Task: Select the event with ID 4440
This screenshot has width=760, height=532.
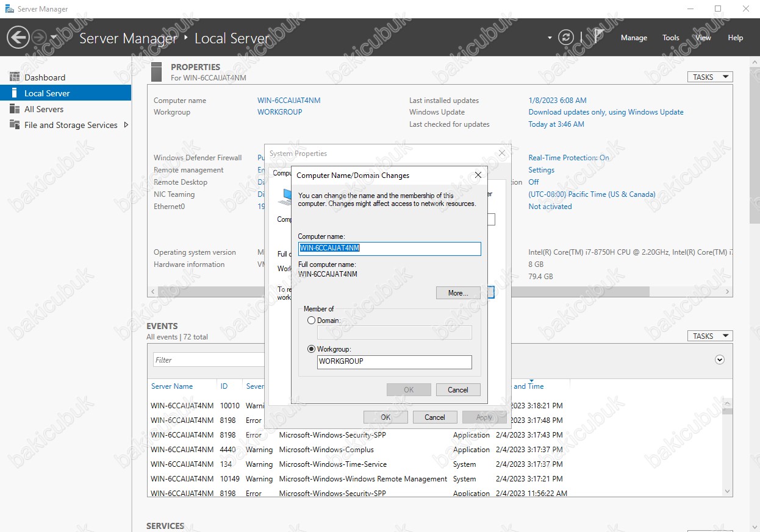Action: pyautogui.click(x=228, y=450)
